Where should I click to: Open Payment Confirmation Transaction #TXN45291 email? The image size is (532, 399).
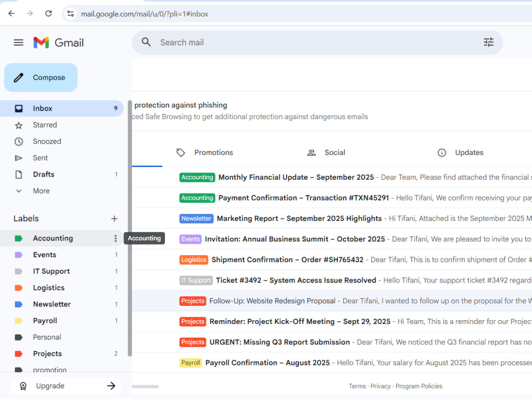332,198
